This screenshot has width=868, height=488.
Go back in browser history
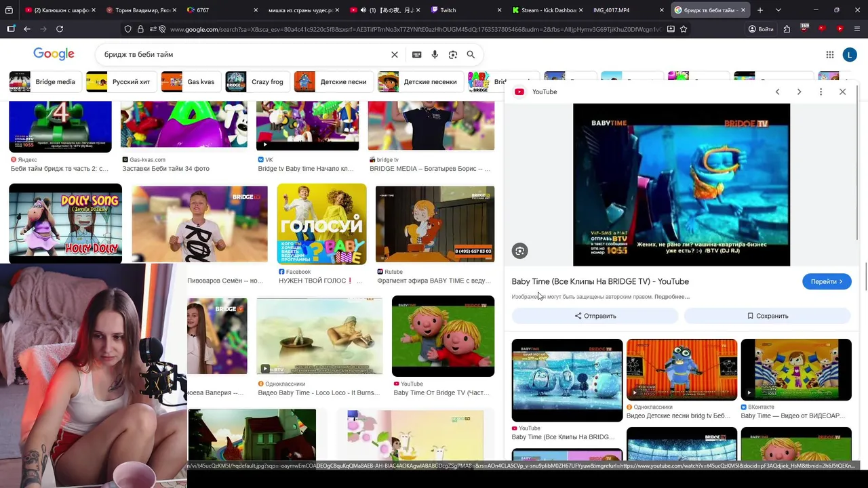(x=27, y=29)
